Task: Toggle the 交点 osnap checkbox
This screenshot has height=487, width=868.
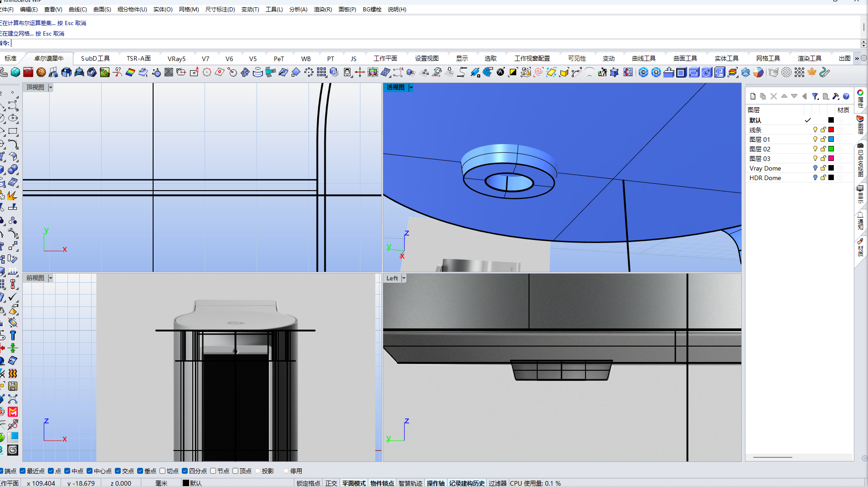Action: pyautogui.click(x=118, y=471)
